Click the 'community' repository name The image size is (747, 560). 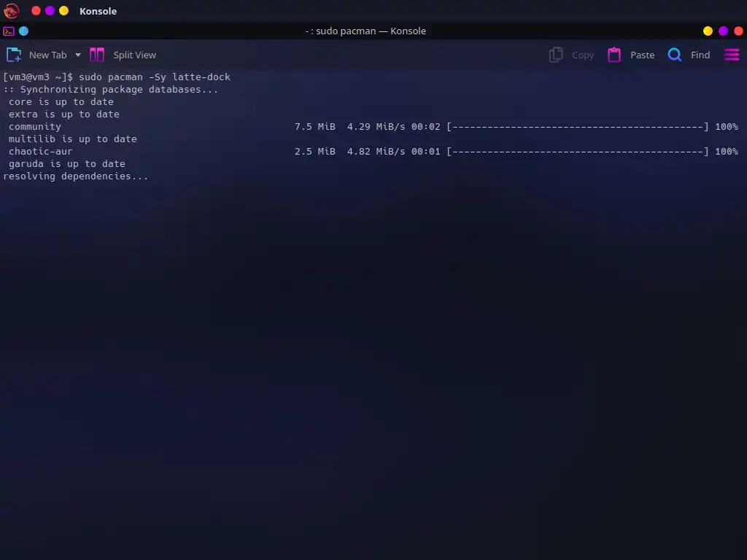pos(35,127)
